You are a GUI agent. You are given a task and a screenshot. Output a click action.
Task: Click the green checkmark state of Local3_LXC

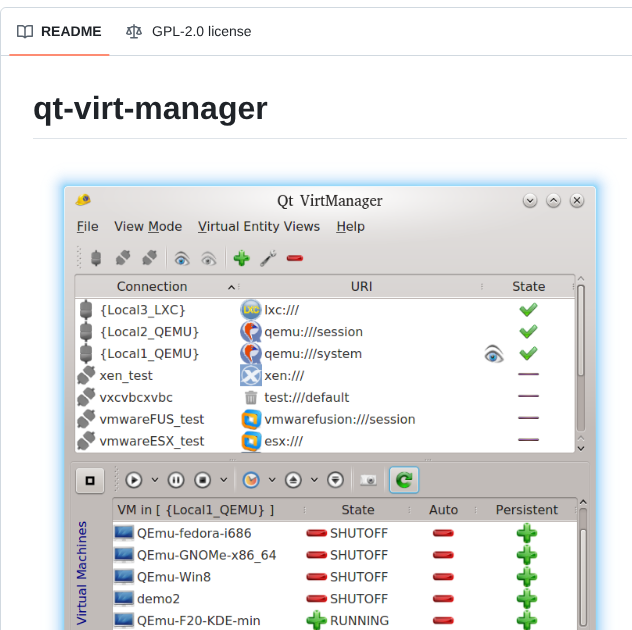tap(528, 310)
